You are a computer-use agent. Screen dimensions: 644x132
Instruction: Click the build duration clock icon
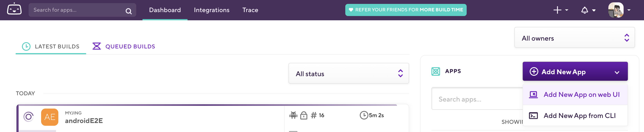(x=364, y=115)
